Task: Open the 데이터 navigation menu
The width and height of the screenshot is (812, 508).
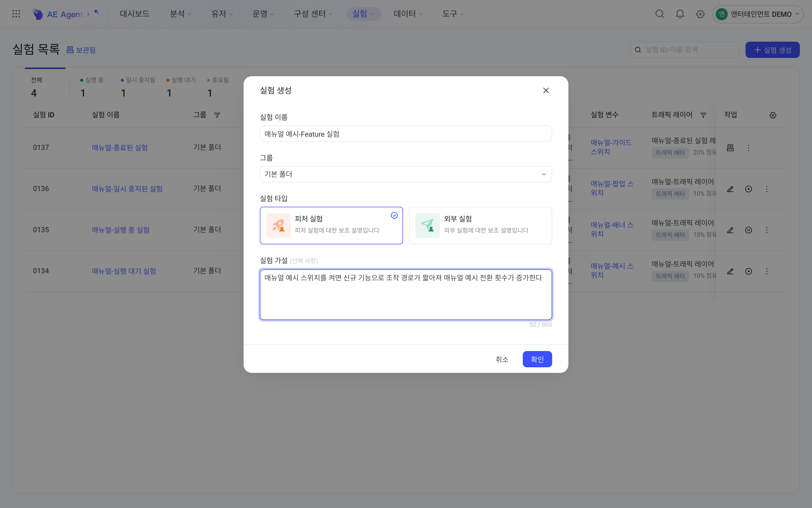Action: [408, 14]
